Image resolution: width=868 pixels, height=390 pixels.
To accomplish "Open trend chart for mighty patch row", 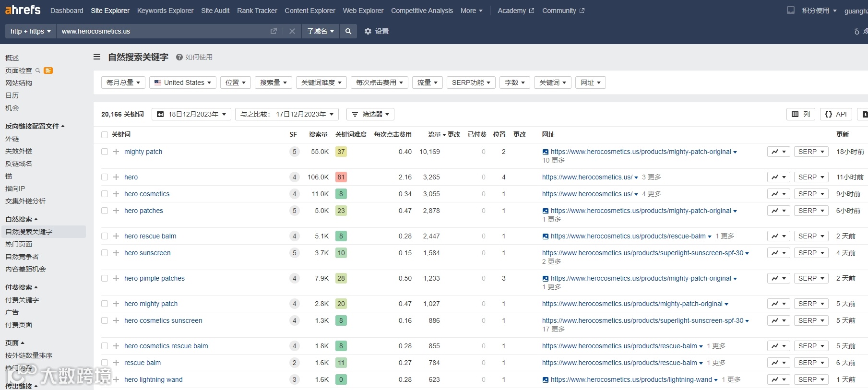I will 778,152.
